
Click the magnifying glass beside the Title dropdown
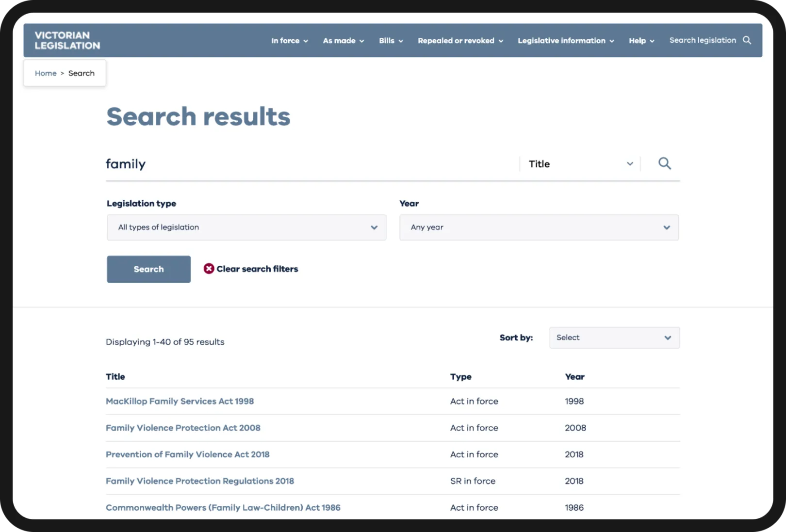(665, 163)
